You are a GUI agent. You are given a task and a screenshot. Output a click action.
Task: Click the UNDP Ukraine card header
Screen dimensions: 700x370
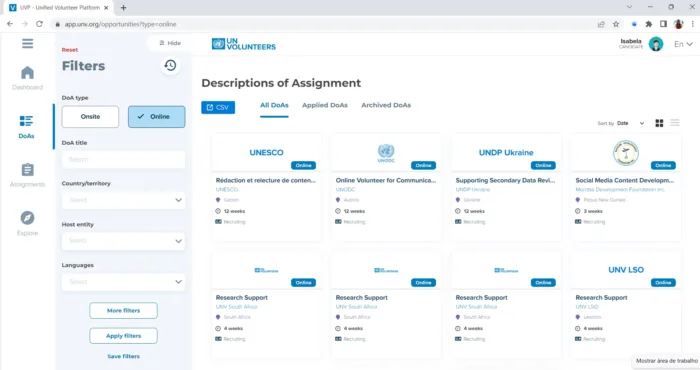point(506,153)
